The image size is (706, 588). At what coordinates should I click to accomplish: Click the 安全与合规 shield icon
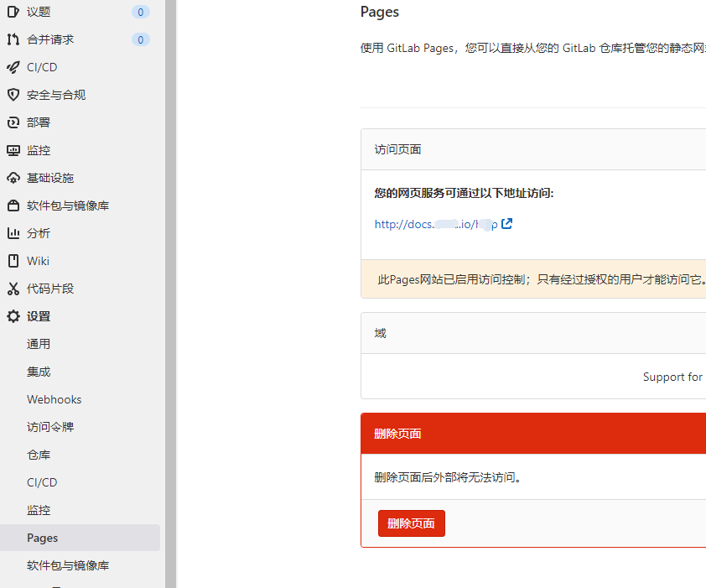click(x=12, y=95)
